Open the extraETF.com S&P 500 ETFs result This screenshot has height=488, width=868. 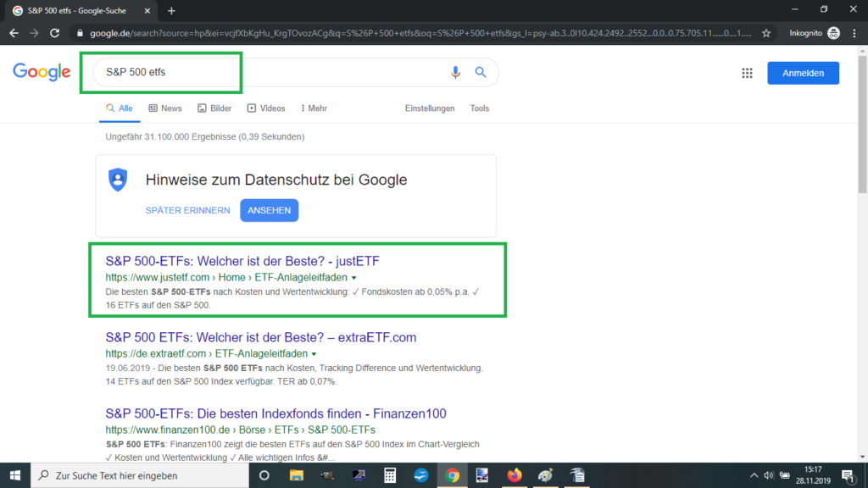261,337
